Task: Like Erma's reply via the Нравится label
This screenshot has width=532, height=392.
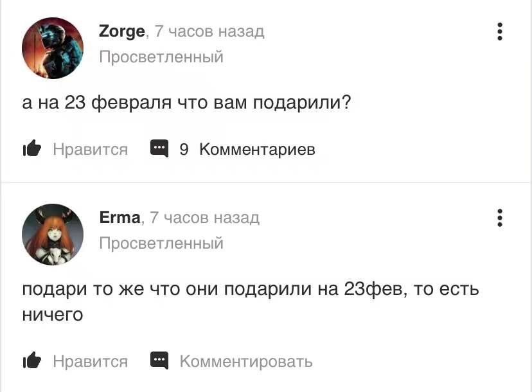Action: click(90, 361)
